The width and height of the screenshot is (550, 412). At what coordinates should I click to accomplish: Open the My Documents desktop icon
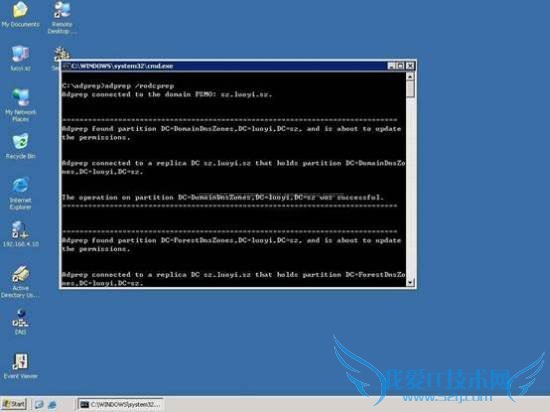click(20, 13)
